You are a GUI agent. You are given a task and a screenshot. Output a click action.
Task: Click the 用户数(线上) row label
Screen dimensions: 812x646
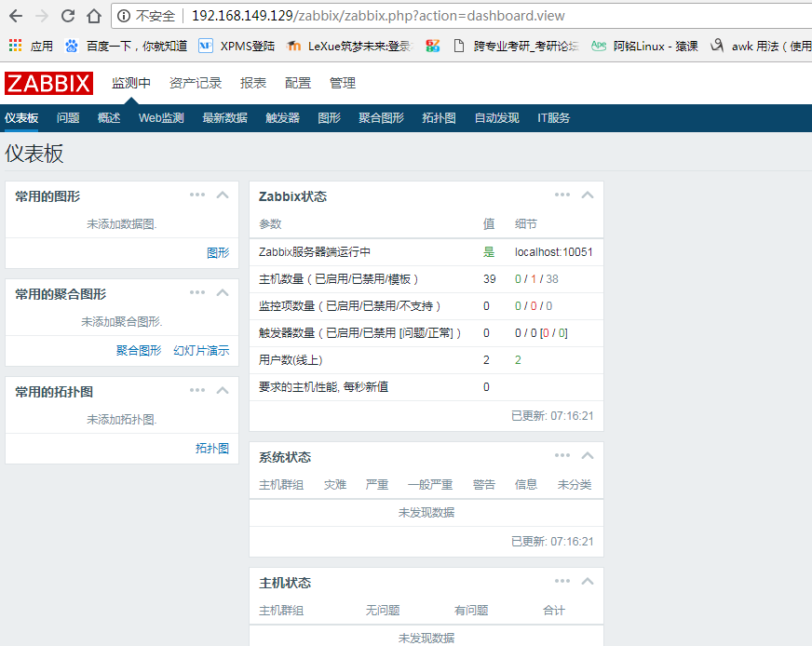(291, 359)
